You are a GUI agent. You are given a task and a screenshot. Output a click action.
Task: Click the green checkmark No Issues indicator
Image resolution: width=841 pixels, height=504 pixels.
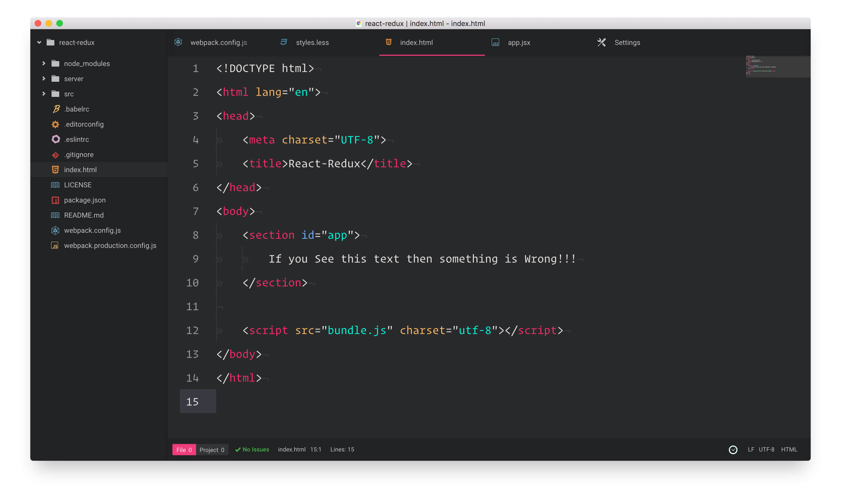click(252, 449)
